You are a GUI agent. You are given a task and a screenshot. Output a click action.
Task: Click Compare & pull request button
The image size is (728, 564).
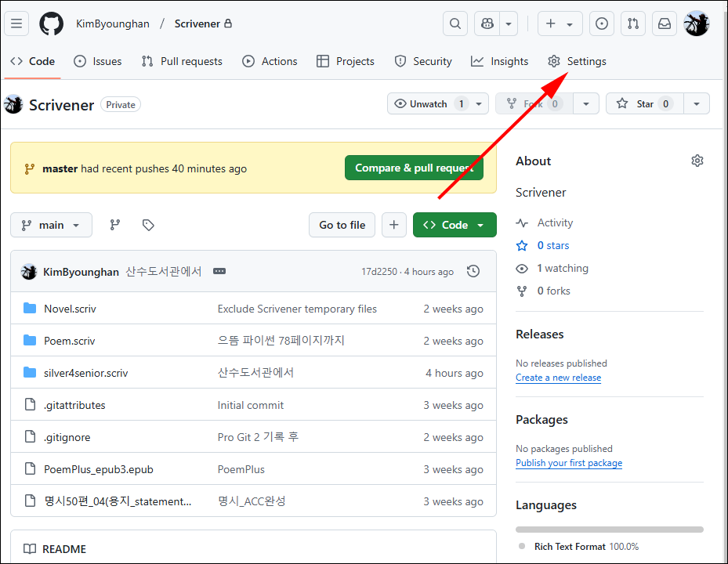pos(414,168)
